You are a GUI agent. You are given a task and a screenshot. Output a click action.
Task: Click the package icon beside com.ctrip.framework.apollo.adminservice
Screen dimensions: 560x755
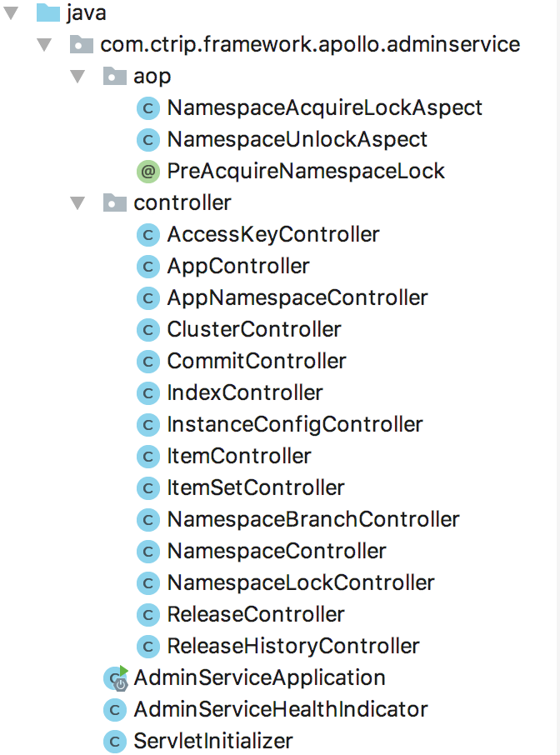80,44
